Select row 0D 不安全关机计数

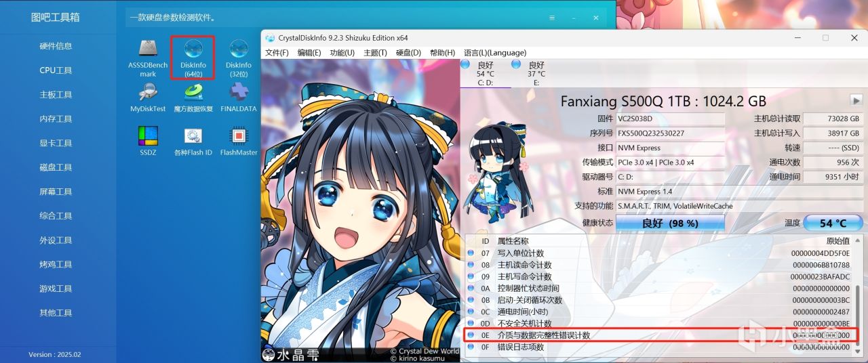(658, 324)
